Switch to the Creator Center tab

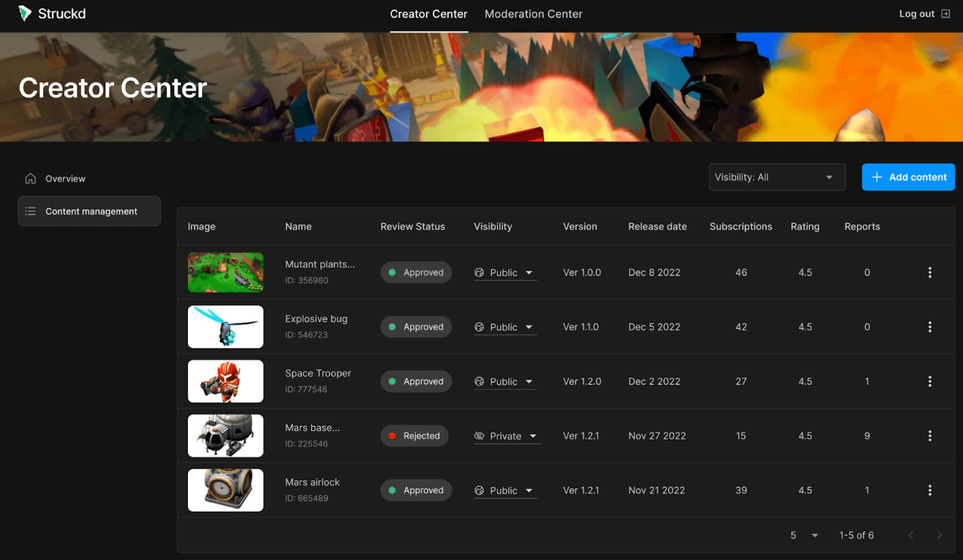click(x=429, y=14)
